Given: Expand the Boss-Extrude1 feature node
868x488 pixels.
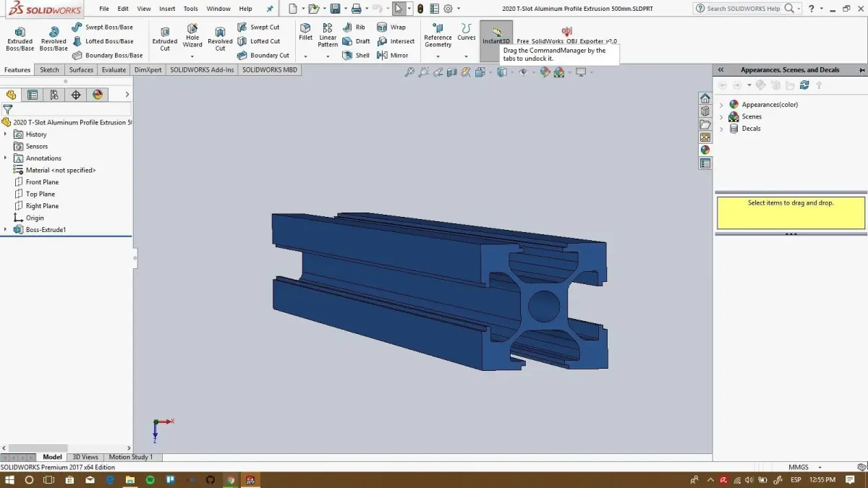Looking at the screenshot, I should [5, 229].
